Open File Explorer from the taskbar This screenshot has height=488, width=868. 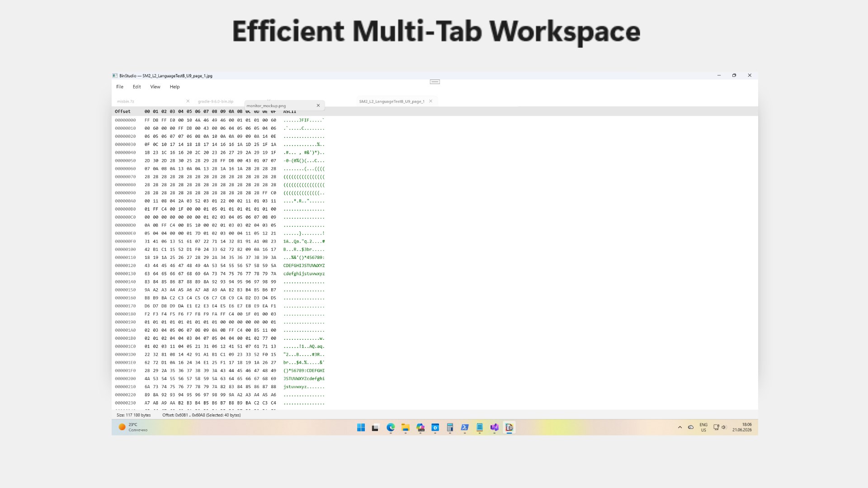click(406, 427)
